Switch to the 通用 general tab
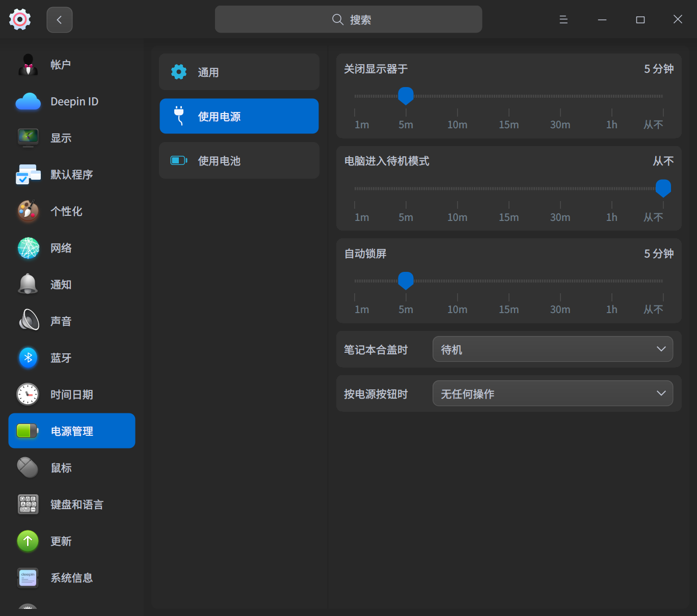The width and height of the screenshot is (697, 616). pyautogui.click(x=239, y=72)
